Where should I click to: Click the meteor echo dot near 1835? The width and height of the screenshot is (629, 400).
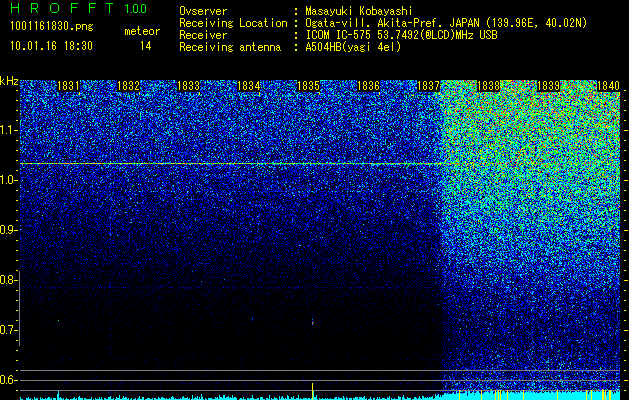[x=312, y=322]
